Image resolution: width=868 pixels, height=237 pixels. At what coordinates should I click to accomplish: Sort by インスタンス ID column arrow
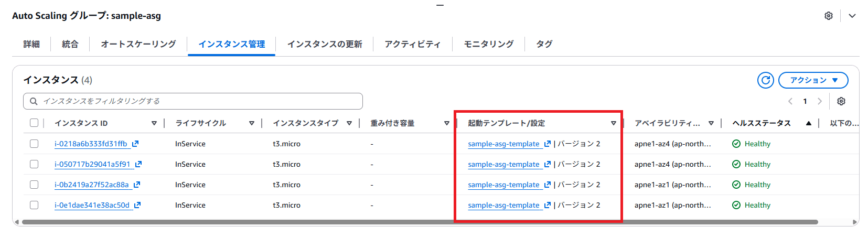pos(154,123)
